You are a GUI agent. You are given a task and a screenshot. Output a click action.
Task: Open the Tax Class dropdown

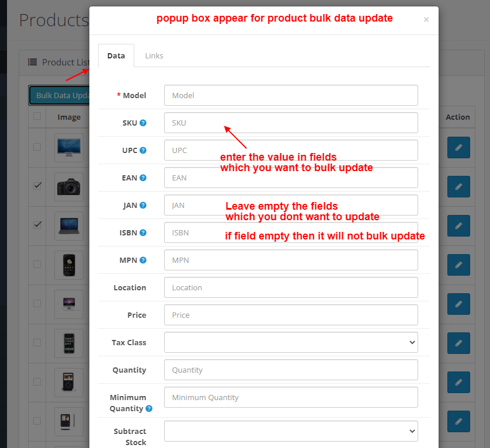pyautogui.click(x=291, y=343)
